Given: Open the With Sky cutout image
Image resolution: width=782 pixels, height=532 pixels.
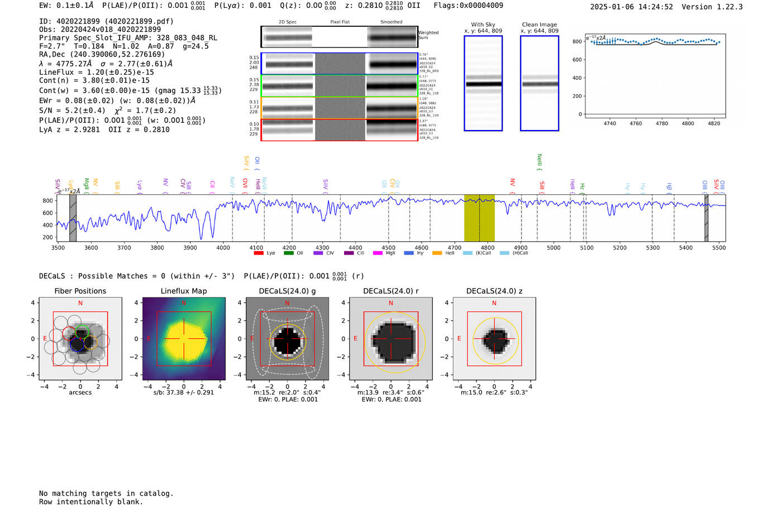Looking at the screenshot, I should pos(483,83).
